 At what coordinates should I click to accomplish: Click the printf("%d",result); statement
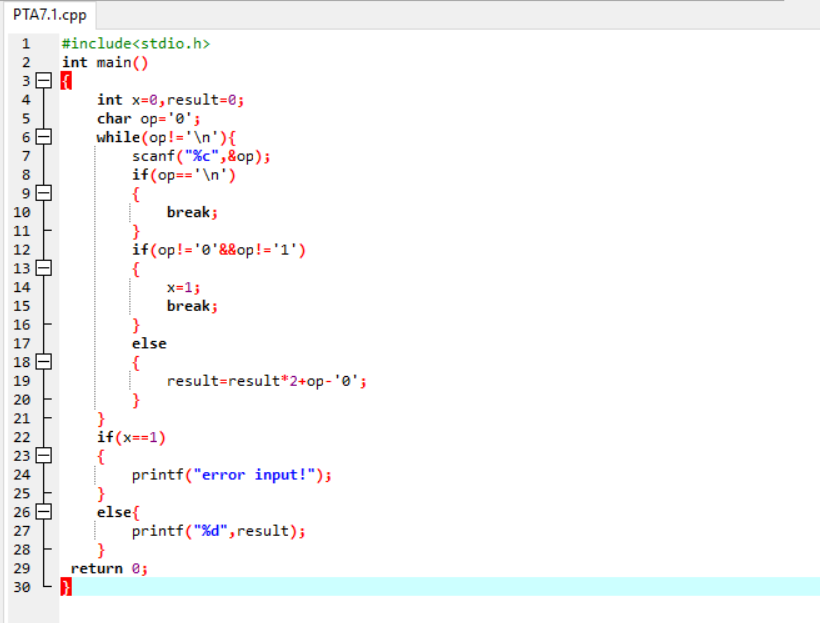pos(219,531)
